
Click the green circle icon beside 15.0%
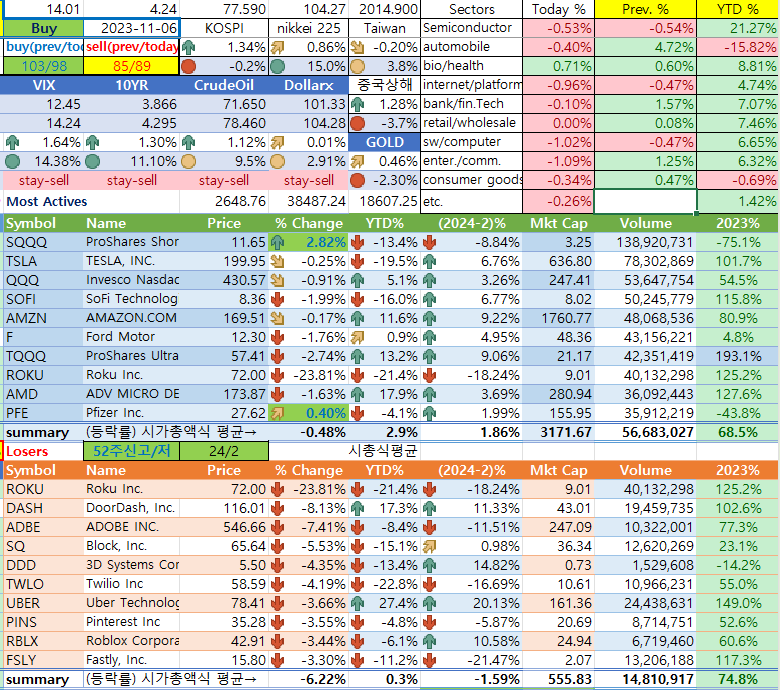pos(278,67)
